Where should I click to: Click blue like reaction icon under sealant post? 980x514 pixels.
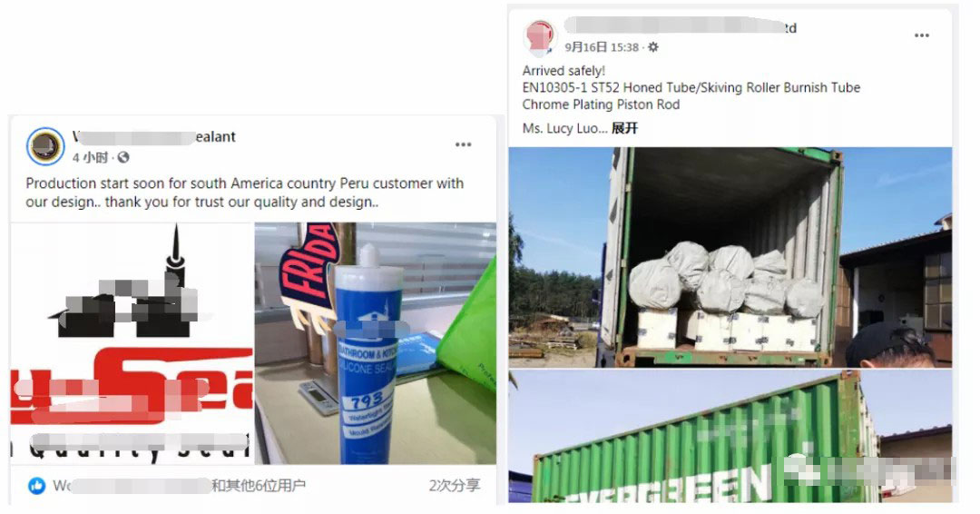click(37, 485)
